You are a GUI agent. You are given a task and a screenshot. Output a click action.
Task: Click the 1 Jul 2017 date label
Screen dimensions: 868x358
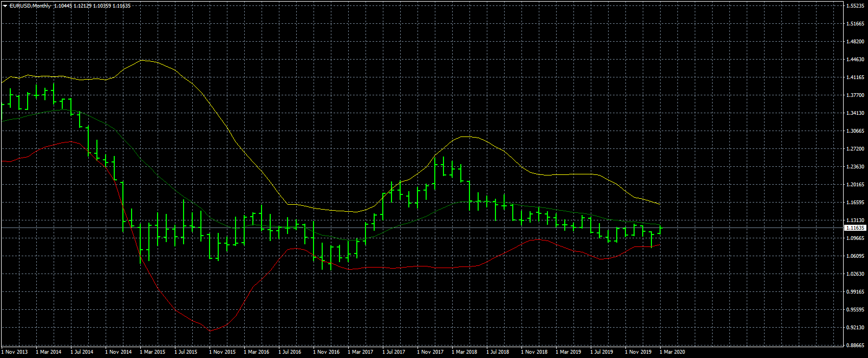[394, 352]
